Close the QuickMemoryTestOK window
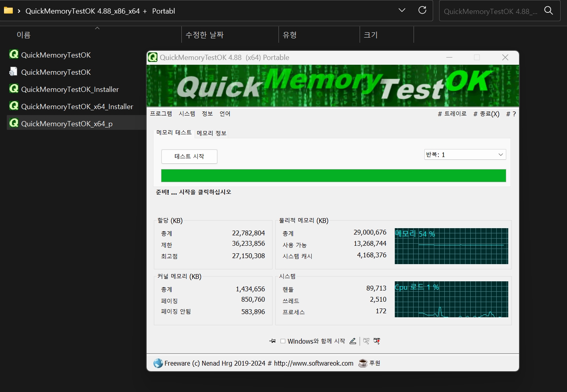Image resolution: width=567 pixels, height=392 pixels. (x=505, y=58)
